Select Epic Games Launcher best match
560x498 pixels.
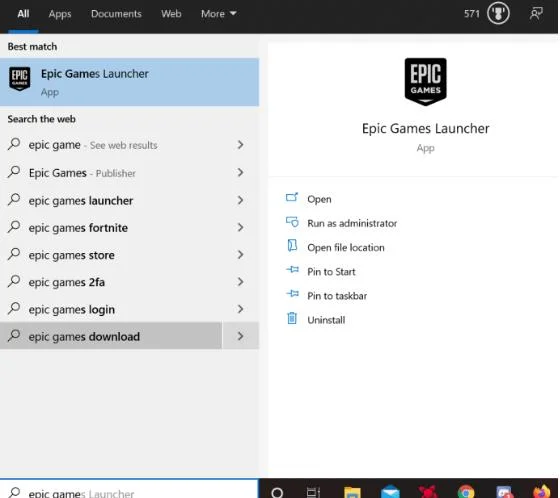129,82
